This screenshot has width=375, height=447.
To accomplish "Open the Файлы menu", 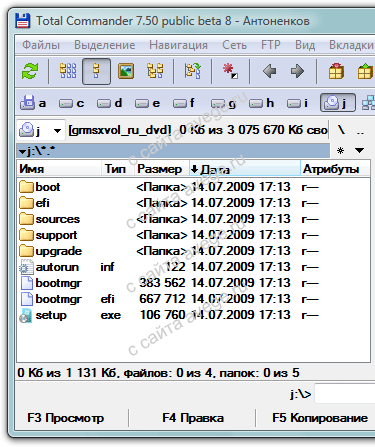I will coord(41,45).
